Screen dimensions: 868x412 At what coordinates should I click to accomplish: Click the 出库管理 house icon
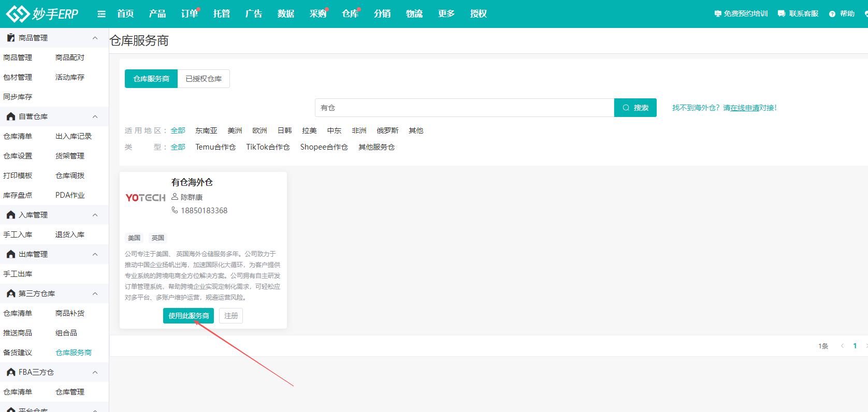pyautogui.click(x=11, y=254)
